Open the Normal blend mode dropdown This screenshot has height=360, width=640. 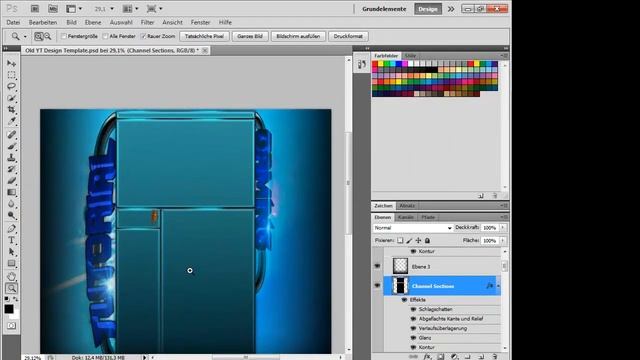(413, 228)
